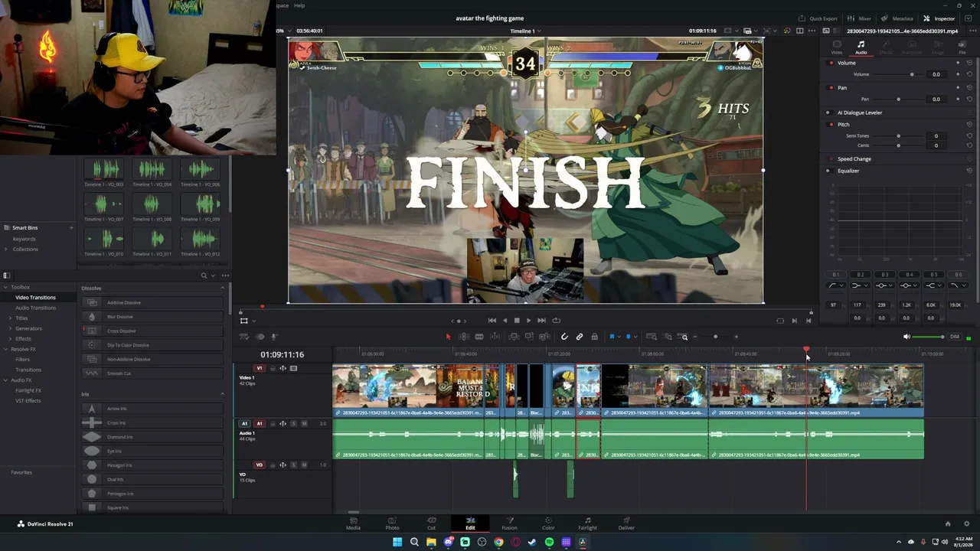Adjust the Volume slider handle
This screenshot has width=980, height=551.
911,74
